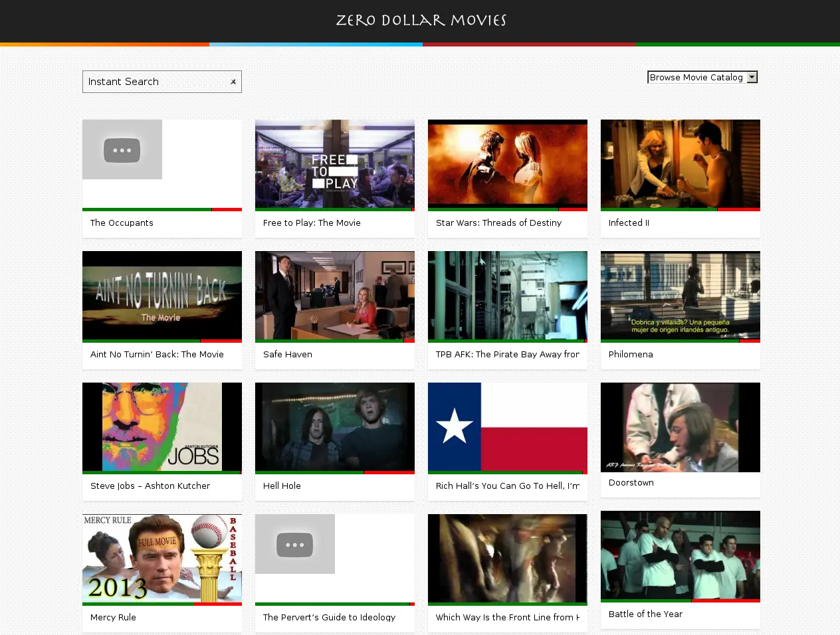Click The Pervert's Guide to Ideology title
The image size is (840, 635).
pyautogui.click(x=329, y=618)
